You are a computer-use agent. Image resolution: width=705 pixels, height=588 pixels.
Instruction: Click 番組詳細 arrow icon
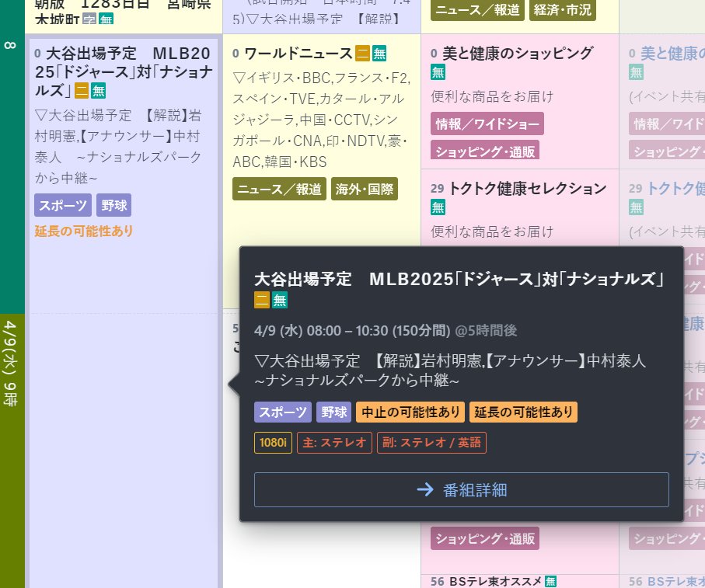(x=425, y=489)
